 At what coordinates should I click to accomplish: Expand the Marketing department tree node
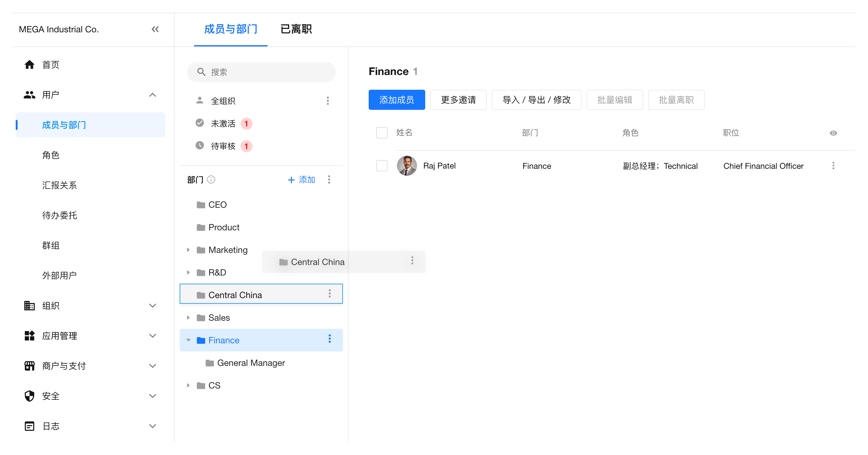click(x=188, y=250)
